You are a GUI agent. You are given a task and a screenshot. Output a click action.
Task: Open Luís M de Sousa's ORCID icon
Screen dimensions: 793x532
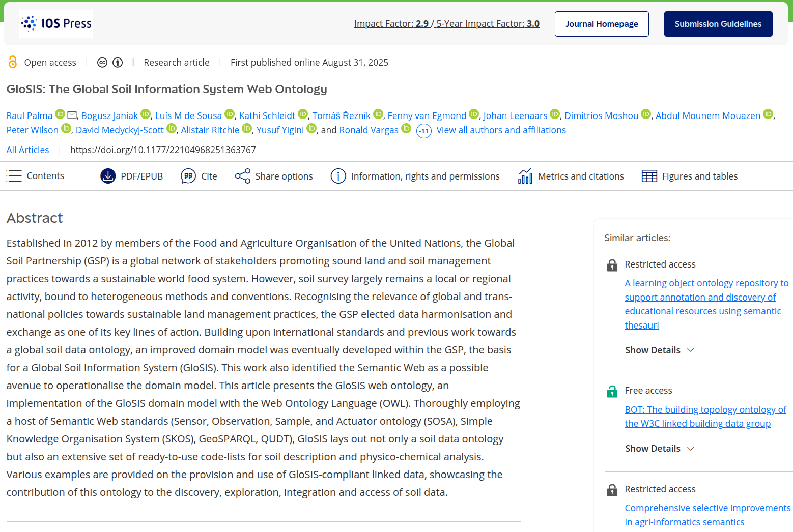pyautogui.click(x=230, y=114)
